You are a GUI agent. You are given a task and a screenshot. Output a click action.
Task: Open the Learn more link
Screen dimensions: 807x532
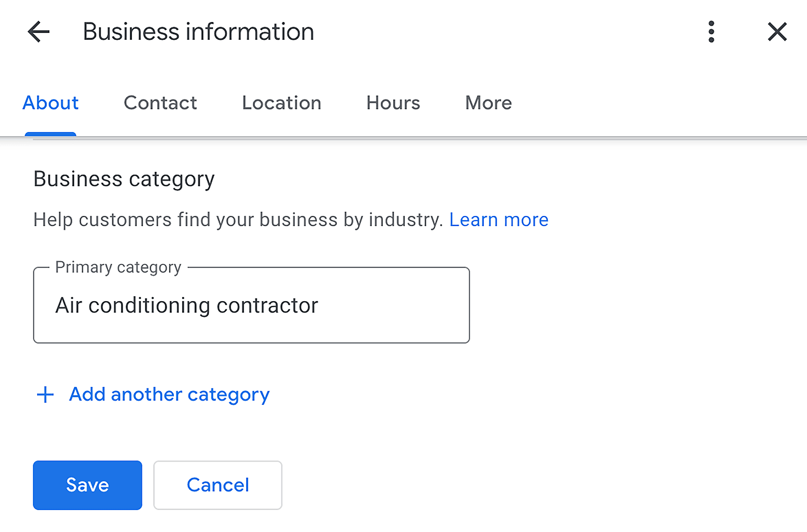pyautogui.click(x=499, y=220)
